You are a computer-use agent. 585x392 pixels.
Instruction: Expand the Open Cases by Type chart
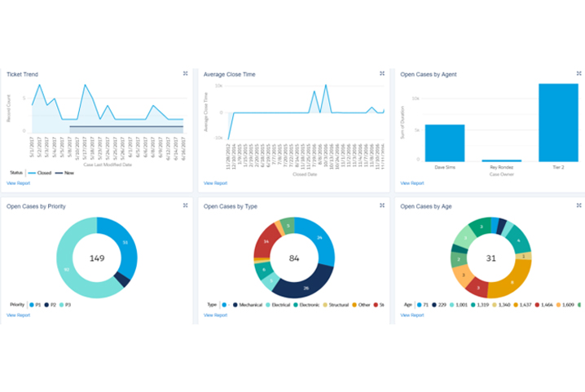pyautogui.click(x=382, y=205)
